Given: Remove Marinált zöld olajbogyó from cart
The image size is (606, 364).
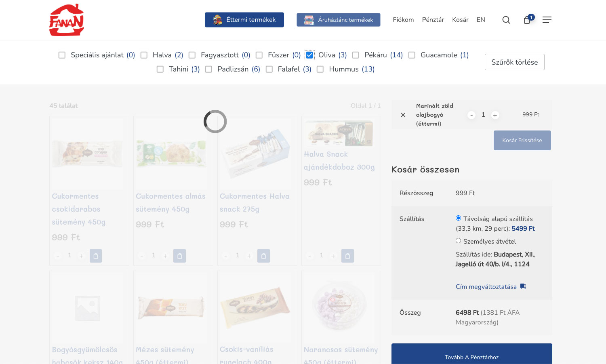Looking at the screenshot, I should tap(403, 115).
